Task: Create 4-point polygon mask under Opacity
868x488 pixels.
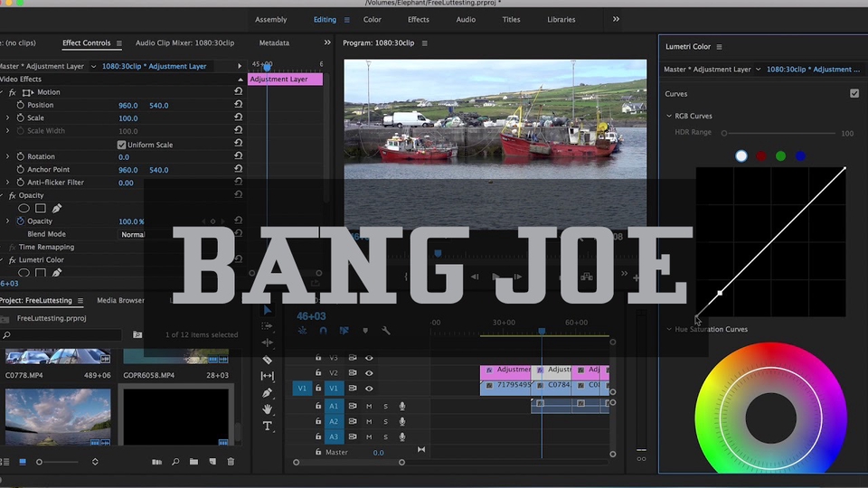Action: point(41,208)
